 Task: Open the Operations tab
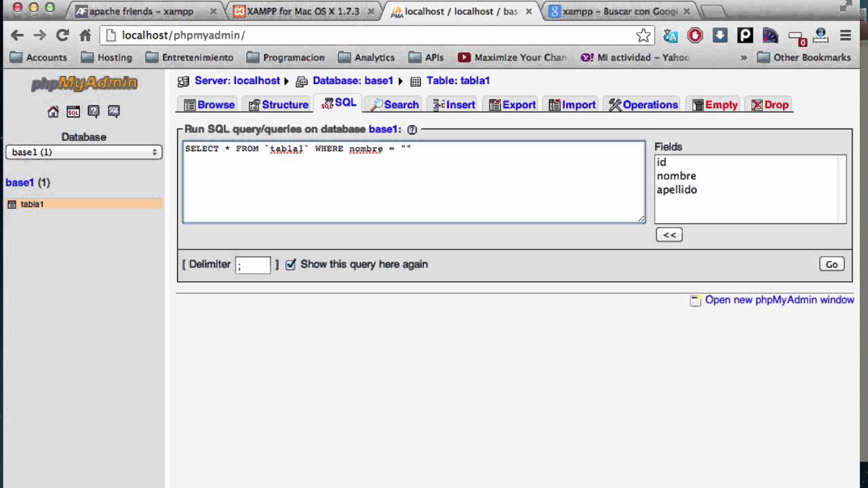coord(644,104)
